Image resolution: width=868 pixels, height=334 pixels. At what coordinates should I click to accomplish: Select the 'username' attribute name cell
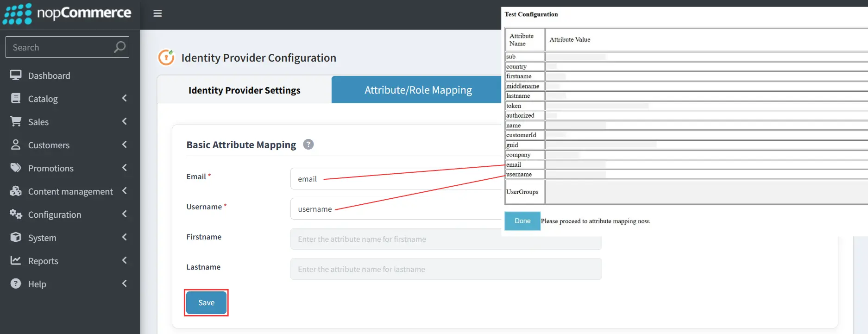pos(525,174)
